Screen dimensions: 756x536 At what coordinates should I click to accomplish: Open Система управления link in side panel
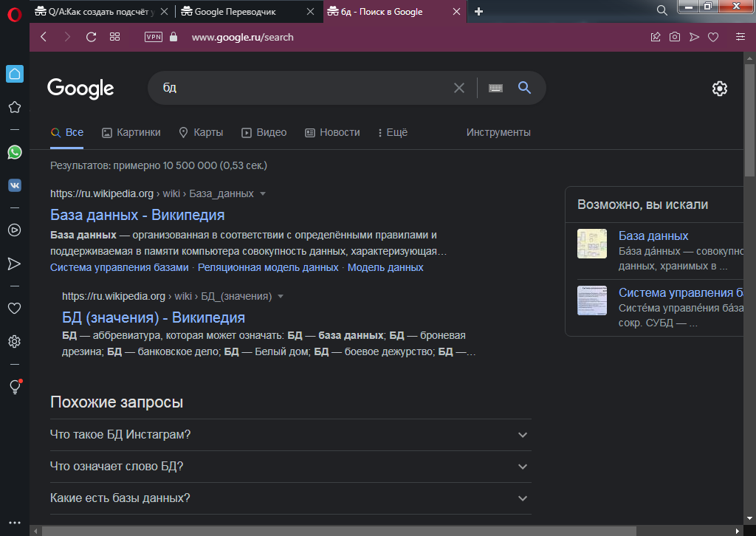point(681,292)
